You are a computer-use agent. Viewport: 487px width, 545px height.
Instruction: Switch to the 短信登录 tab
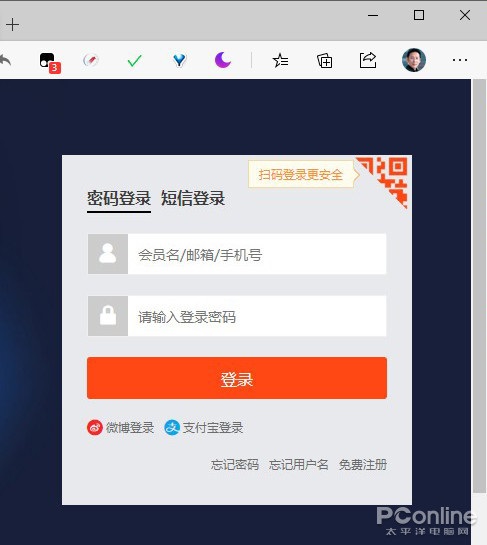tap(193, 198)
